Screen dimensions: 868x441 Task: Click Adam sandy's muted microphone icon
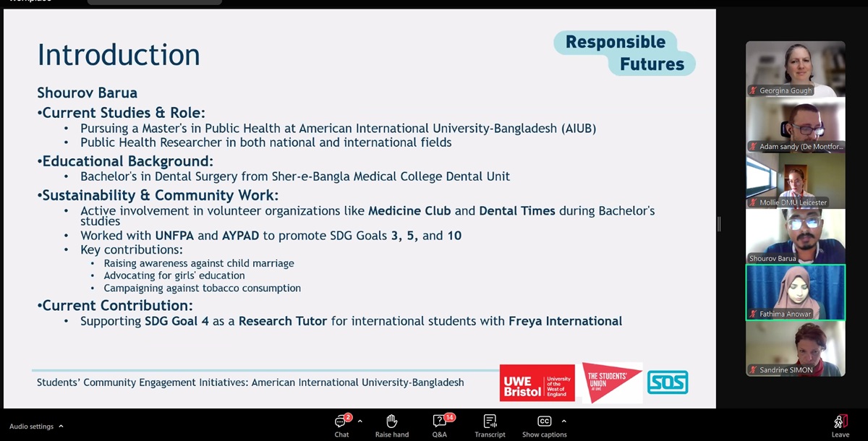tap(754, 147)
